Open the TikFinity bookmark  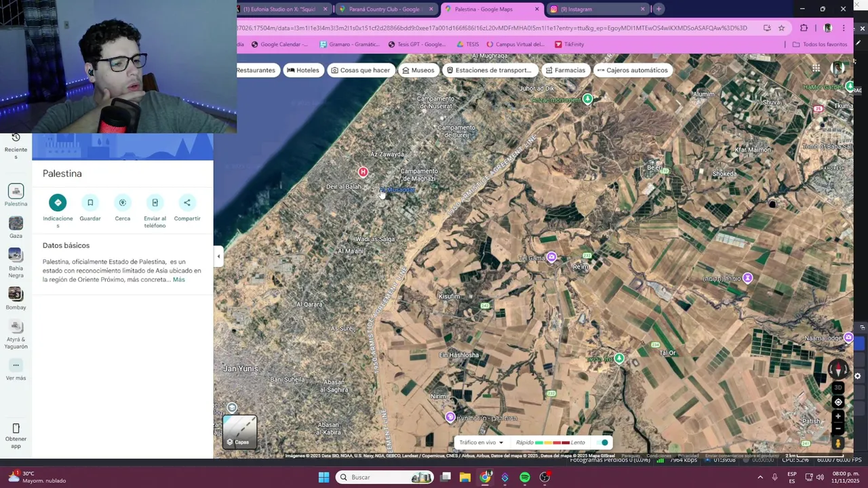coord(569,44)
